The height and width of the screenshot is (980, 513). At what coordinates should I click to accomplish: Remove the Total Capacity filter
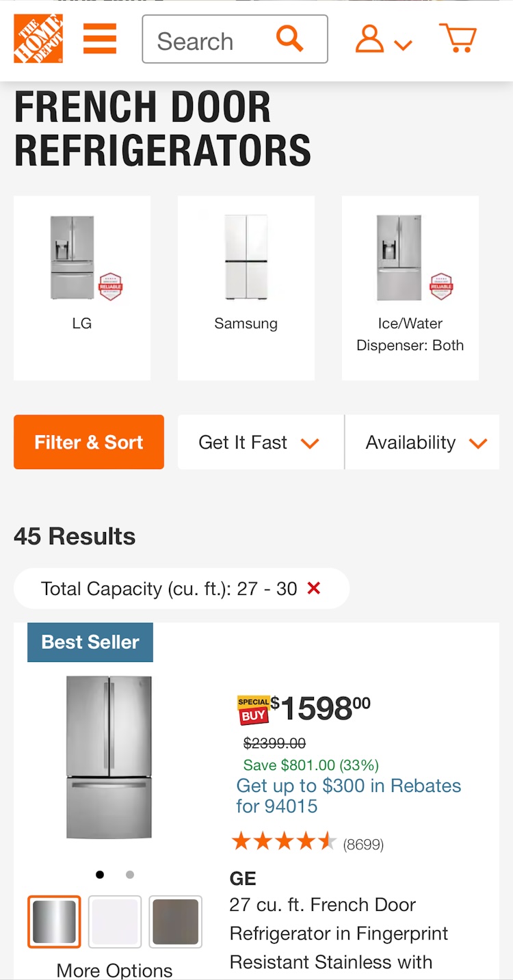[314, 588]
